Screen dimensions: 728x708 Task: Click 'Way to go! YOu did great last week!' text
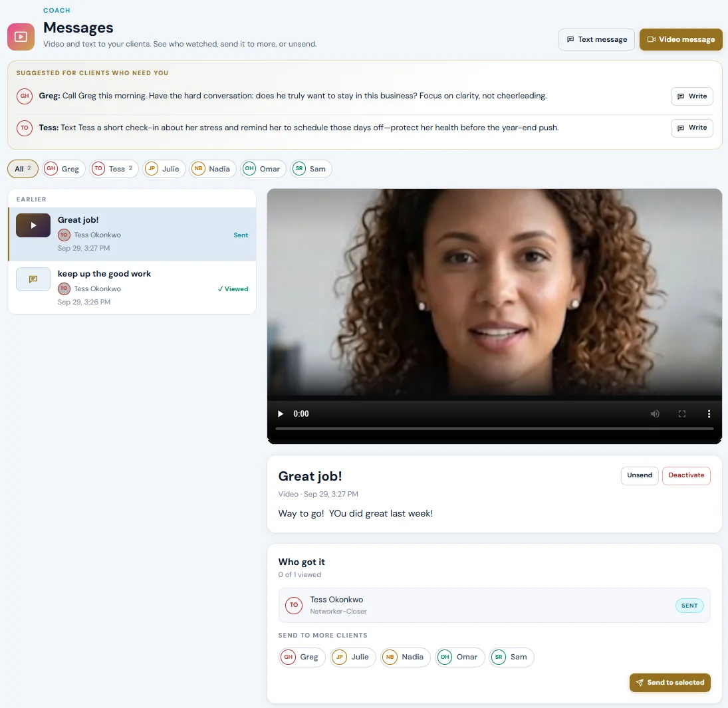tap(355, 513)
